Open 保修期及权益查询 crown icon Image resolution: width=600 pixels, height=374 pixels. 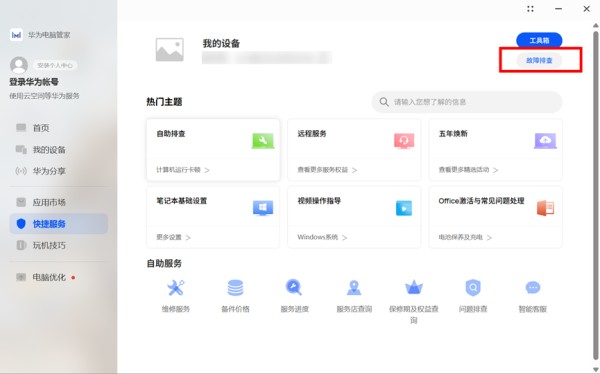click(414, 287)
